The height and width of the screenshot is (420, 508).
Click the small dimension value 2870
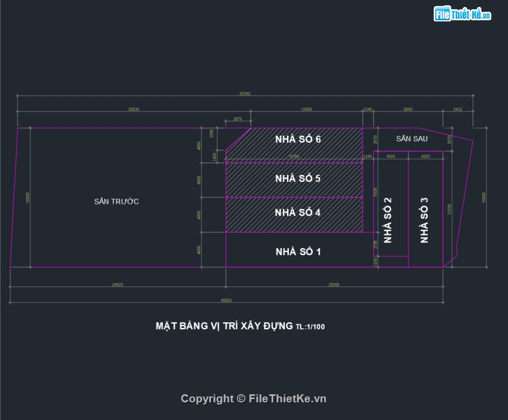[237, 119]
